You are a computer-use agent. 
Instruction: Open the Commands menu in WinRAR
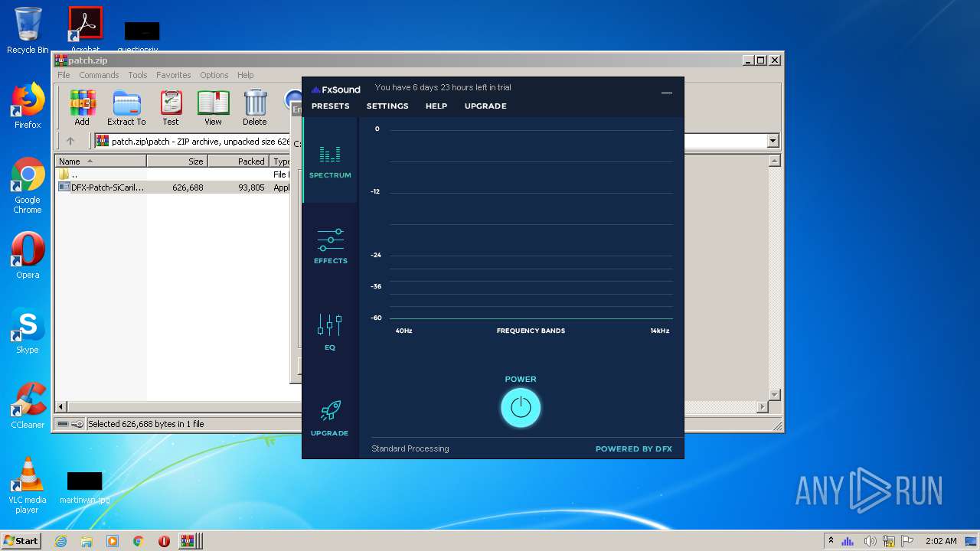click(x=99, y=75)
